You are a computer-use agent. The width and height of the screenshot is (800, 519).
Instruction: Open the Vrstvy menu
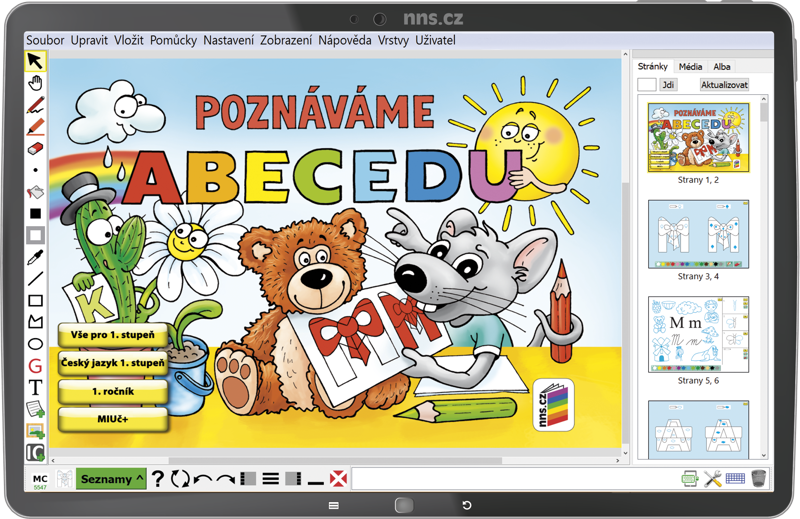pos(393,40)
